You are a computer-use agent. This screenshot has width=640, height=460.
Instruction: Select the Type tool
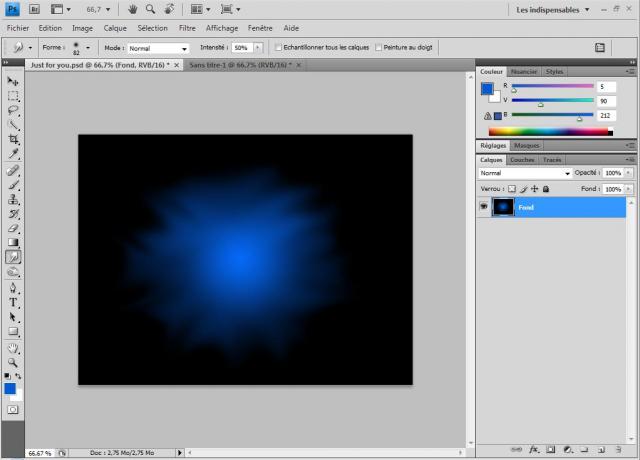pyautogui.click(x=13, y=302)
